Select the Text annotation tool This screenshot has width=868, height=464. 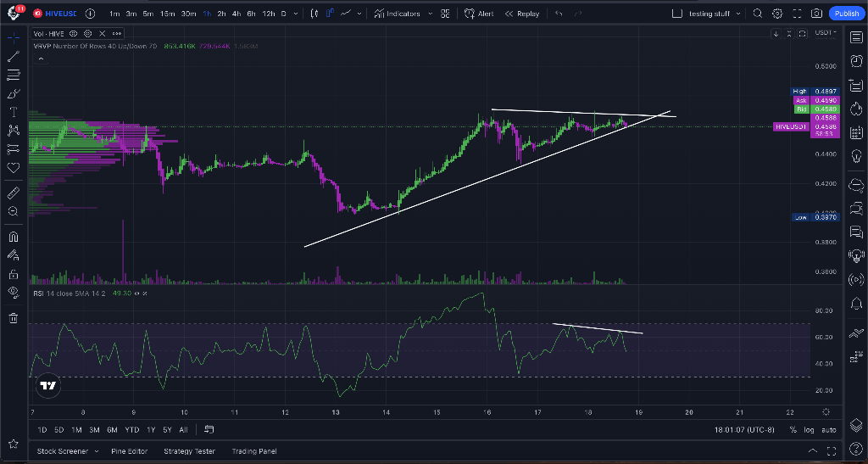pos(14,112)
